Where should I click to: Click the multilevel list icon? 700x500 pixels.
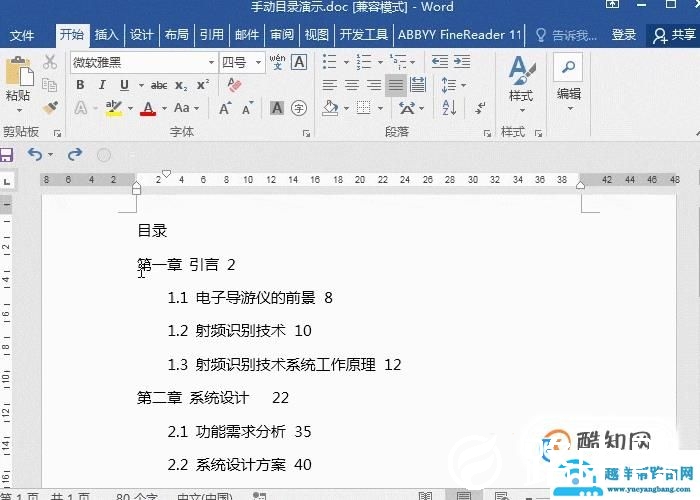pyautogui.click(x=398, y=62)
